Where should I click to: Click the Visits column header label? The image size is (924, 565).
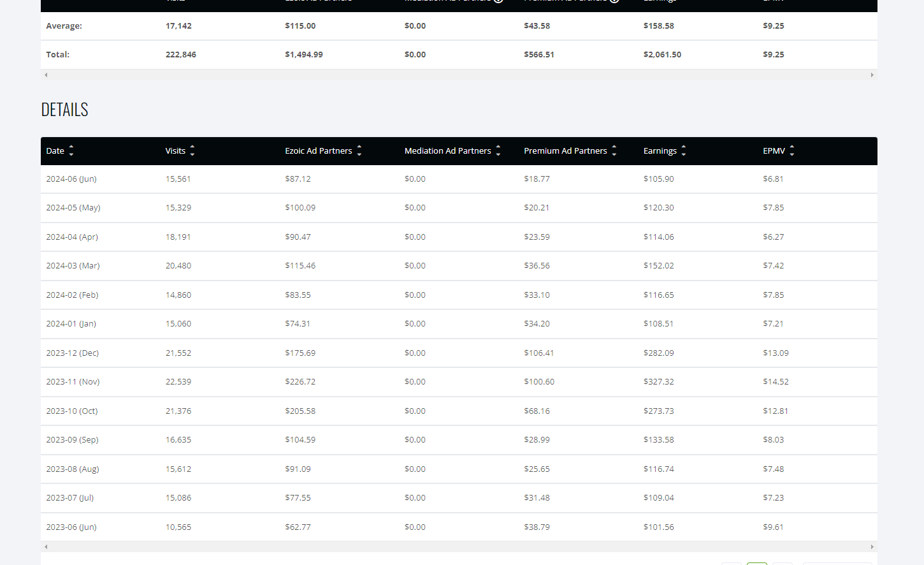coord(175,151)
